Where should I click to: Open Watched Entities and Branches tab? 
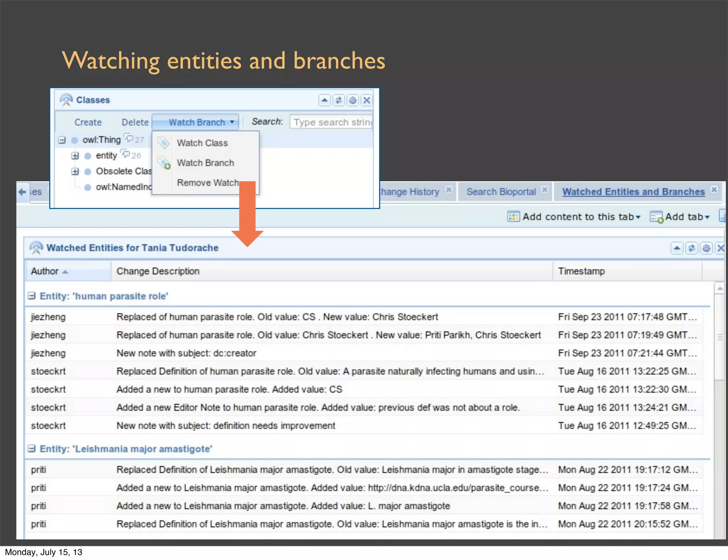633,192
